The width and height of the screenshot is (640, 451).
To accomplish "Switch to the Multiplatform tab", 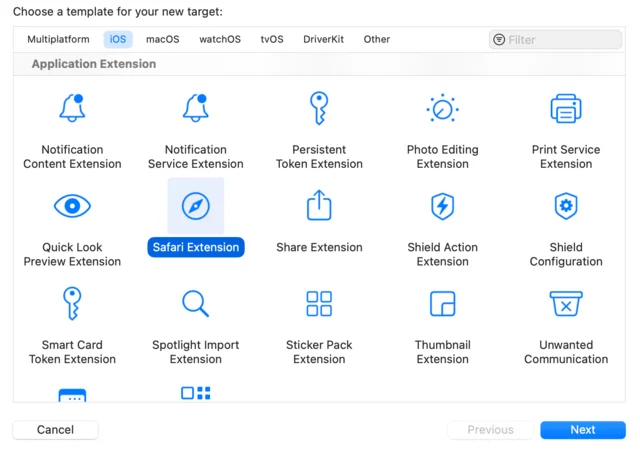I will (x=58, y=40).
